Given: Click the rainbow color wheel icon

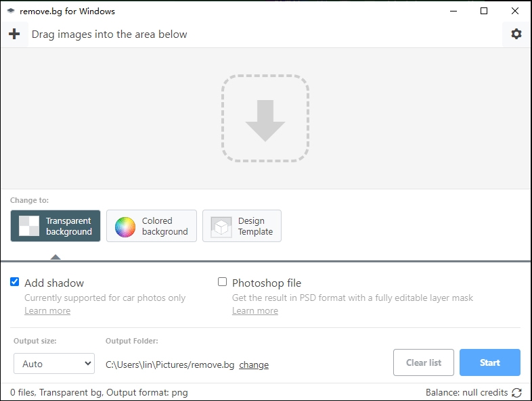Looking at the screenshot, I should (125, 227).
